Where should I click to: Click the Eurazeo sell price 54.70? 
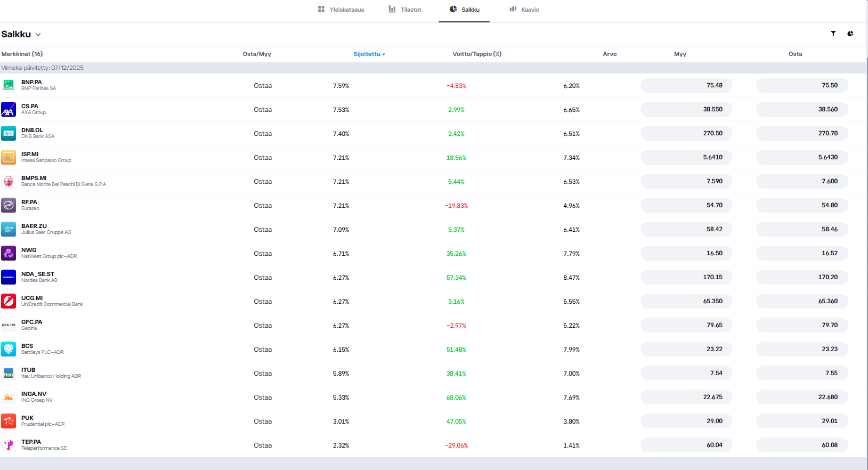686,205
